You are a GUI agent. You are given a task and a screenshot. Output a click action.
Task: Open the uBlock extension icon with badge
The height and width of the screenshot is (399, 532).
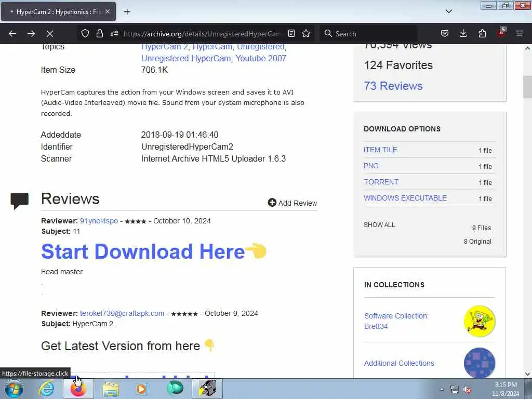pos(501,33)
